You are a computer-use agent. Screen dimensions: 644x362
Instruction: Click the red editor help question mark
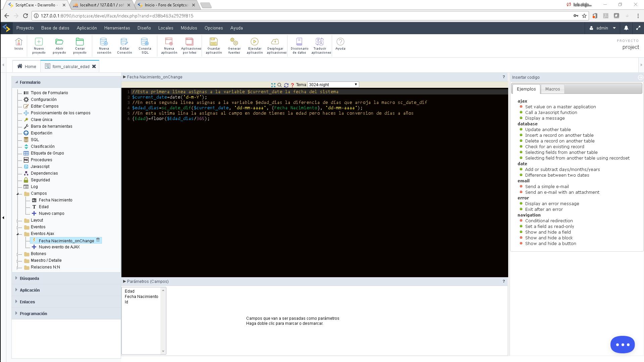click(292, 85)
